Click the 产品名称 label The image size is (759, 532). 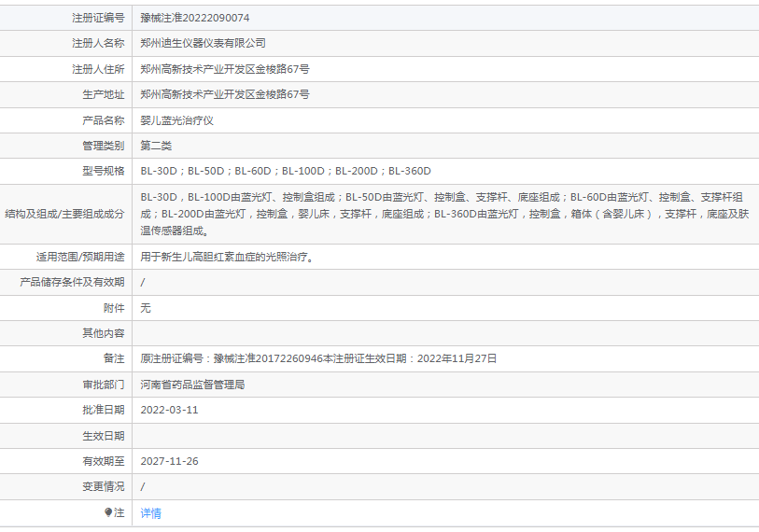point(103,120)
